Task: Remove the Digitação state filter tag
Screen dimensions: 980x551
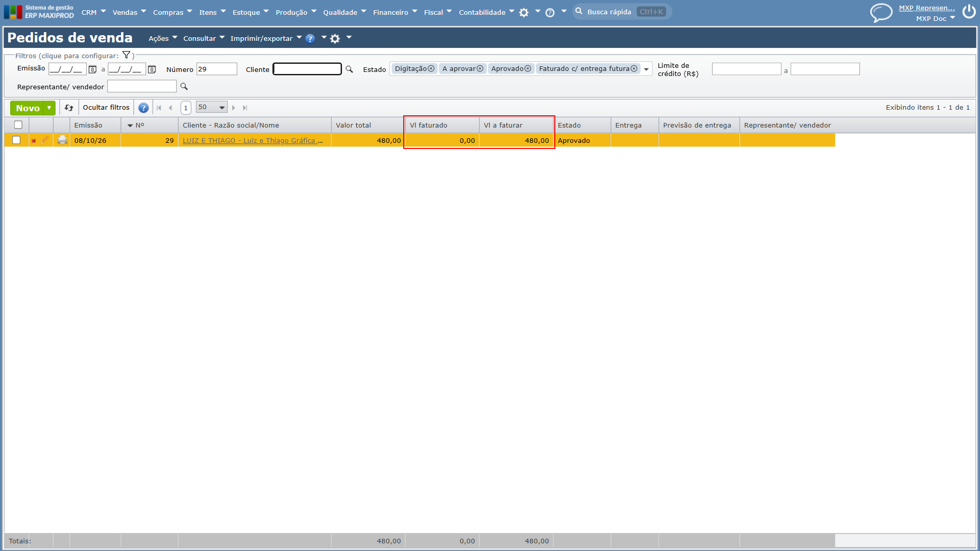Action: coord(431,69)
